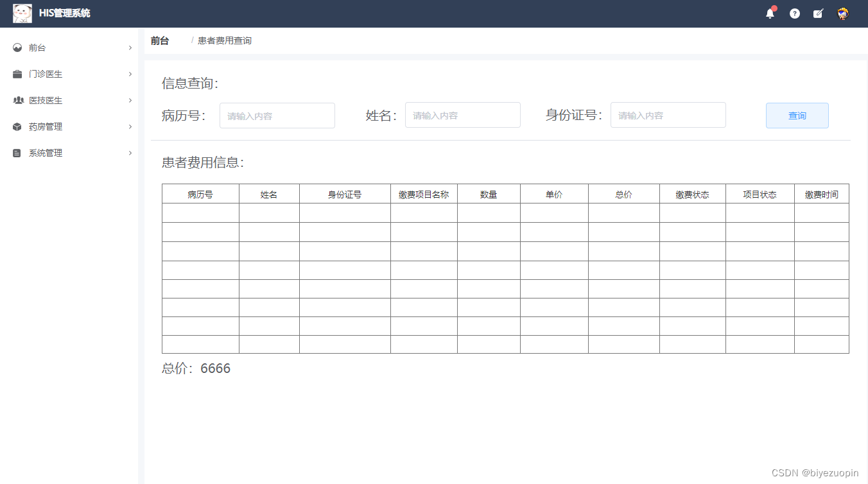Click the 患者费用信息 section heading
868x484 pixels.
(203, 162)
